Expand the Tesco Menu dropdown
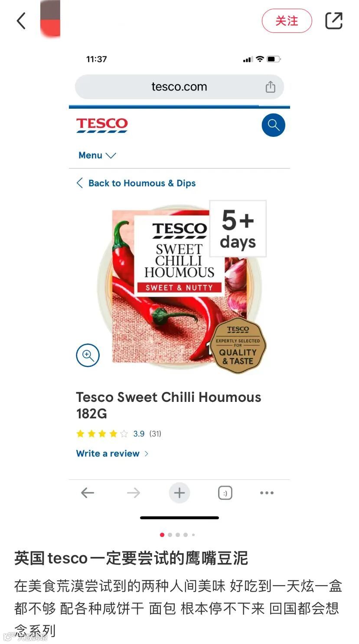 [97, 155]
